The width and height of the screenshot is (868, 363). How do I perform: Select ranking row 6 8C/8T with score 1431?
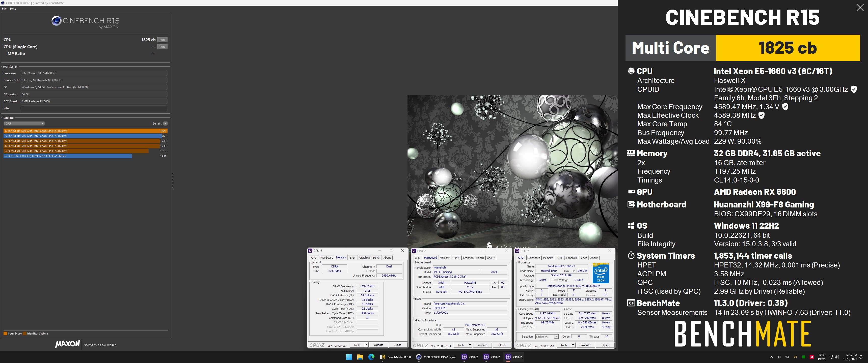(x=86, y=156)
